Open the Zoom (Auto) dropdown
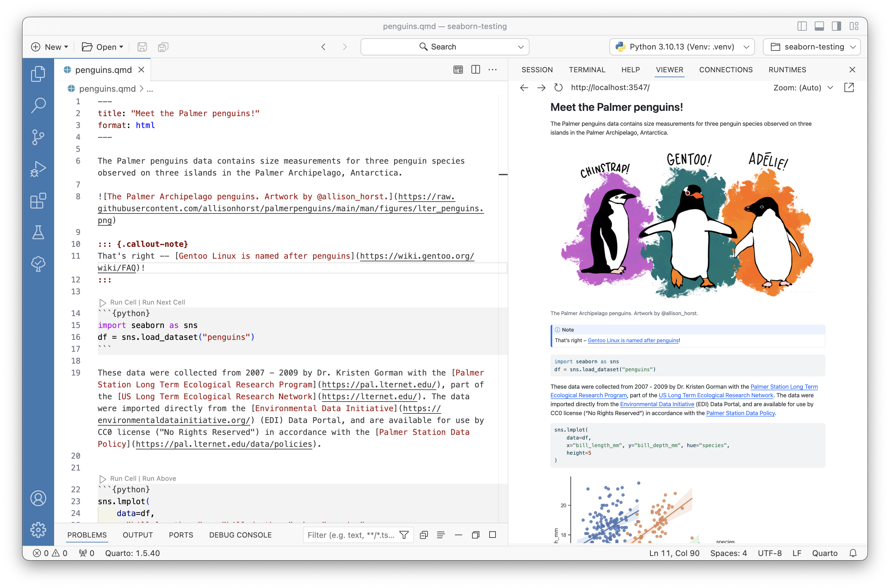 pos(803,88)
